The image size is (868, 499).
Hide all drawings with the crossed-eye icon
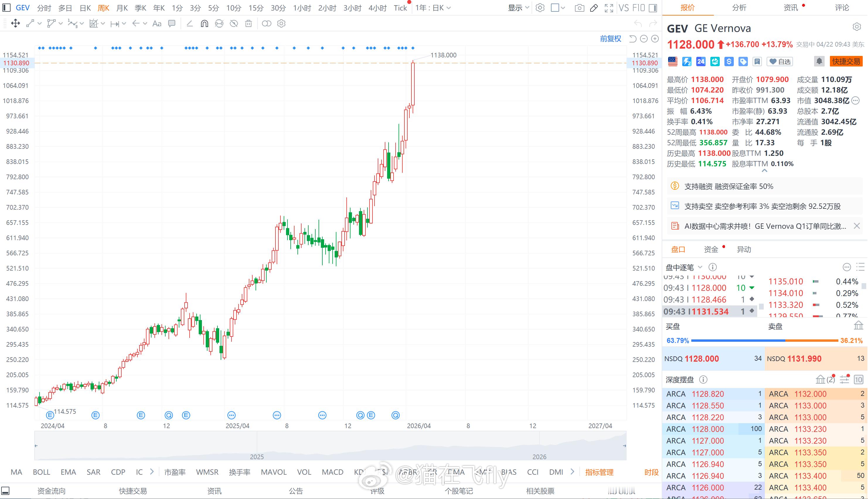(234, 24)
